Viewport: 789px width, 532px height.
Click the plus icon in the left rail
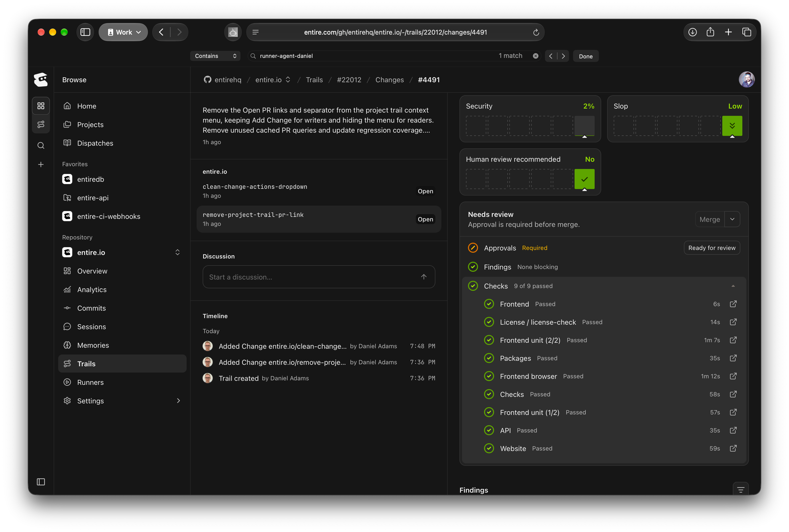coord(41,164)
